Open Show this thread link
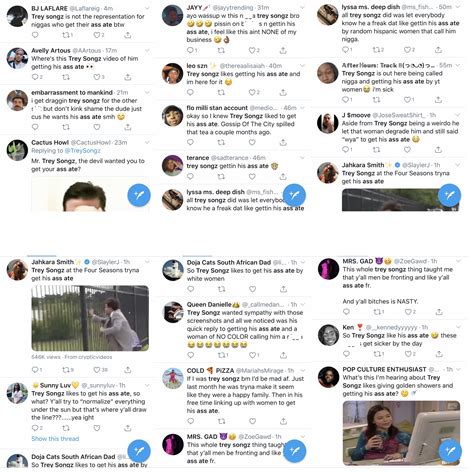 (x=55, y=439)
